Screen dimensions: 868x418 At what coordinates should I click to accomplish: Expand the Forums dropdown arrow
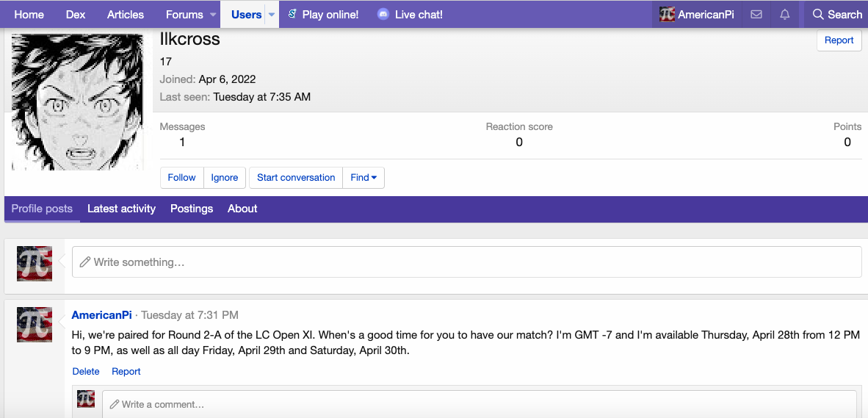point(213,15)
